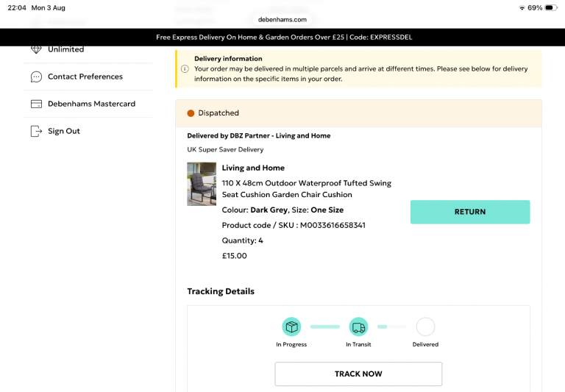Click the RETURN button for the cushion

pos(470,212)
